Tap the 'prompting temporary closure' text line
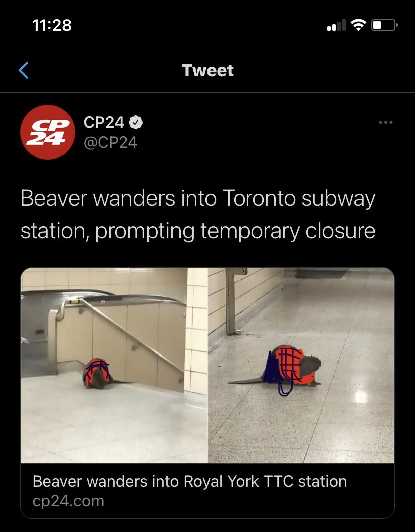The height and width of the screenshot is (532, 415). [235, 231]
